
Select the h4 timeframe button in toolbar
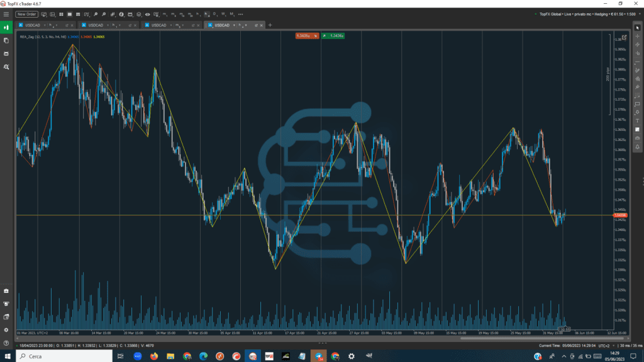pos(206,14)
